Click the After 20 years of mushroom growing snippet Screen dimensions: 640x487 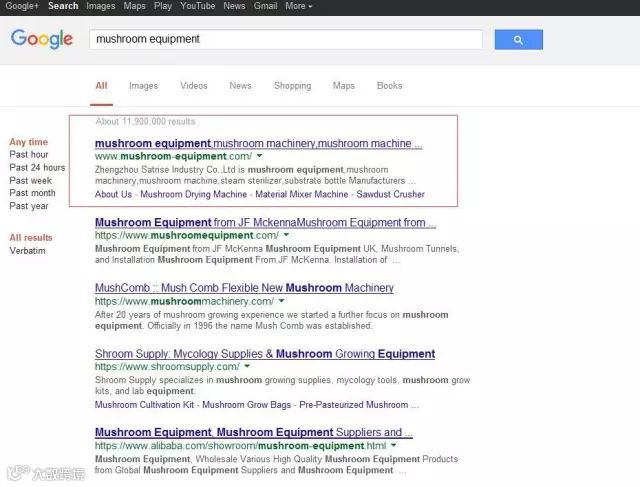(x=271, y=320)
